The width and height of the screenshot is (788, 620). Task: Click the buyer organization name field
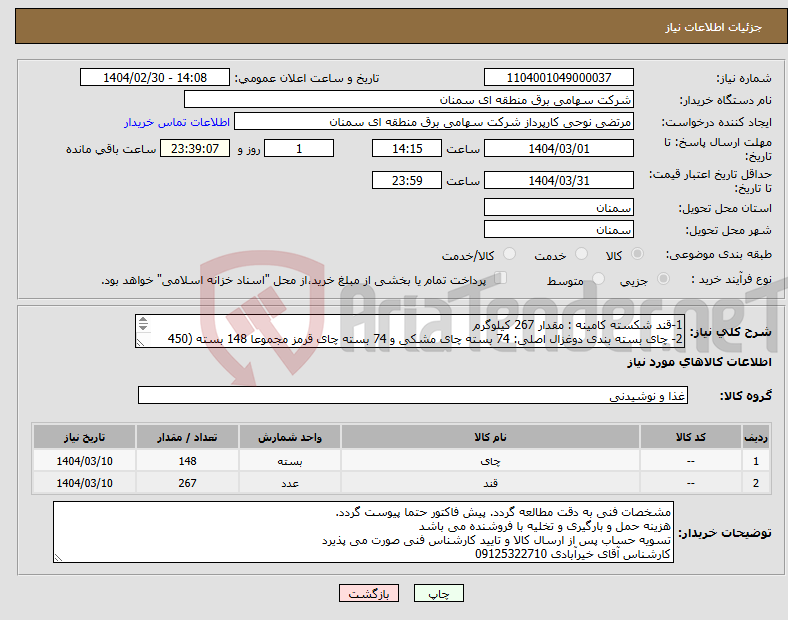tap(409, 99)
